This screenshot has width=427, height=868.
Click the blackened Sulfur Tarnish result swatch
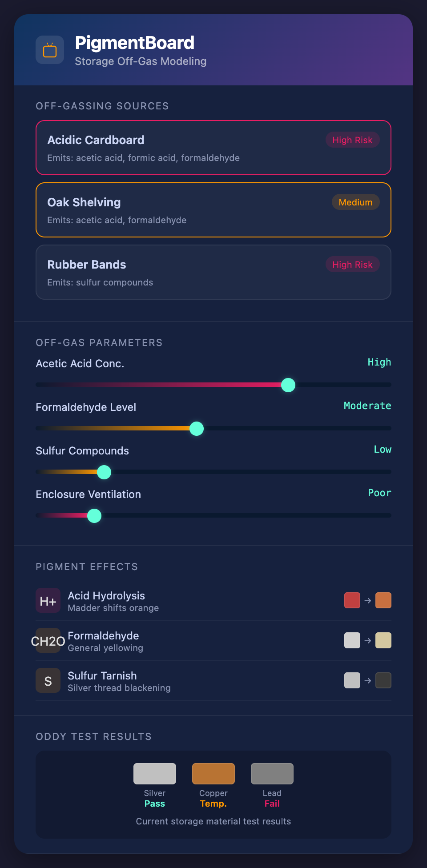[383, 680]
